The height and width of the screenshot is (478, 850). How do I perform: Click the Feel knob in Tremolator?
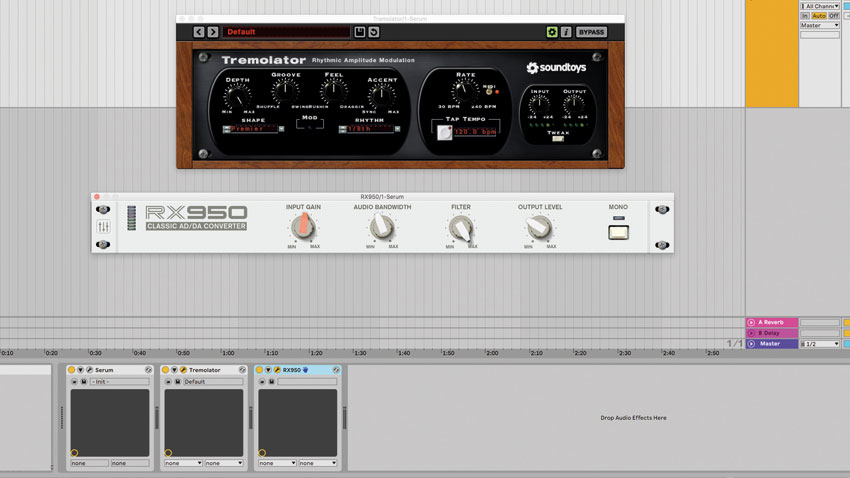[333, 91]
